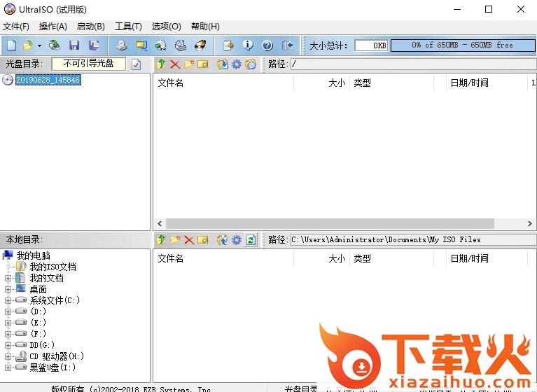This screenshot has width=537, height=392.
Task: Click the disc pane path field showing /
Action: pyautogui.click(x=413, y=64)
